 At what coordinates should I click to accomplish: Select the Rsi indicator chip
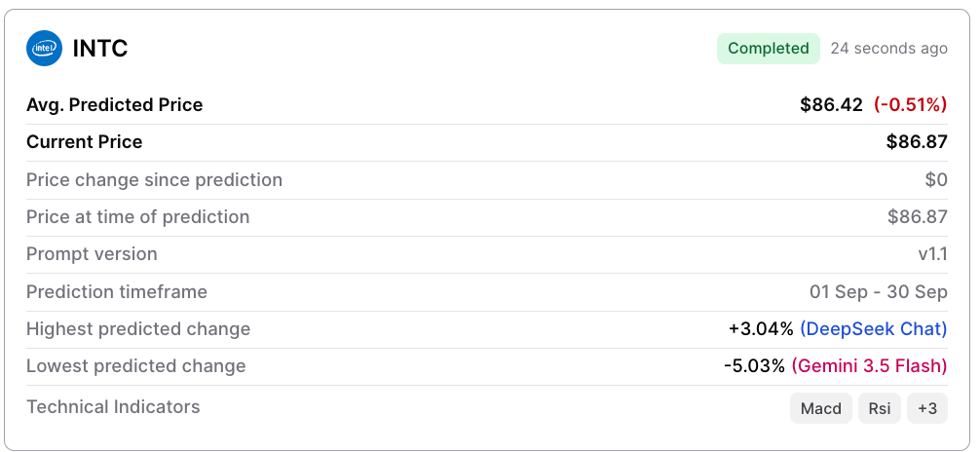click(880, 408)
